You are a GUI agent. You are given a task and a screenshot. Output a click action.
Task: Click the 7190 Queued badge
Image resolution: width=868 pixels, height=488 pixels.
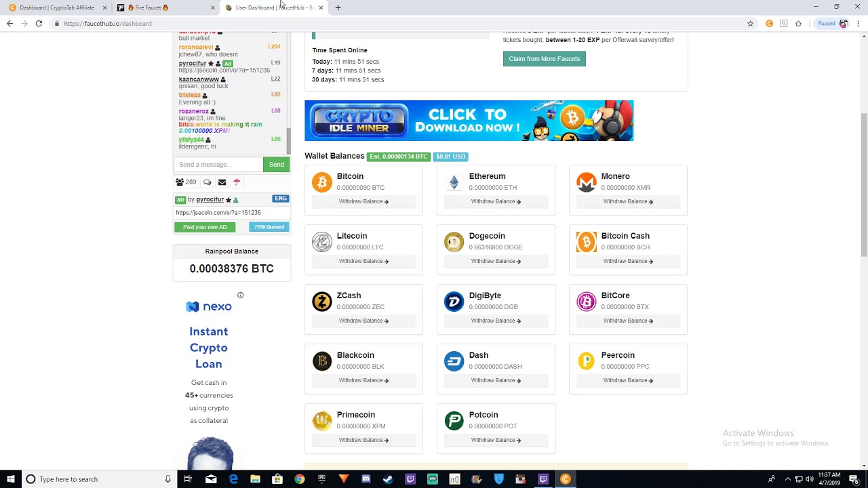[x=269, y=227]
